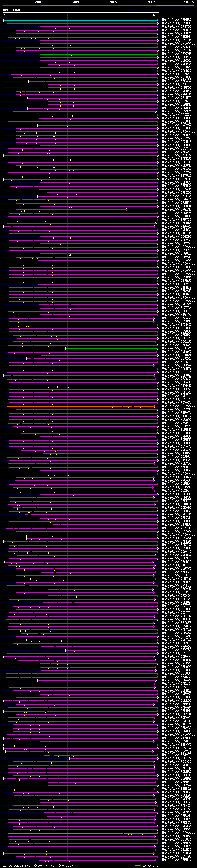Select label UniRef100_B1K1R8

pyautogui.click(x=176, y=393)
